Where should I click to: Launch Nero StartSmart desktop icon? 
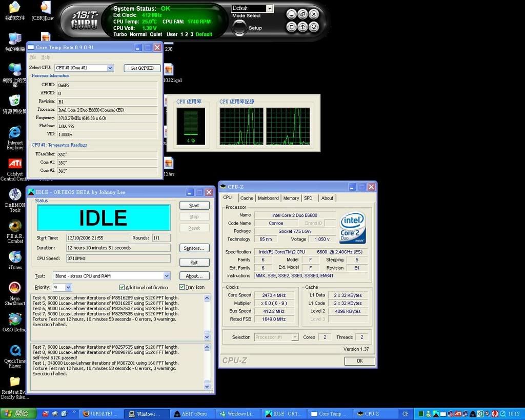click(15, 293)
